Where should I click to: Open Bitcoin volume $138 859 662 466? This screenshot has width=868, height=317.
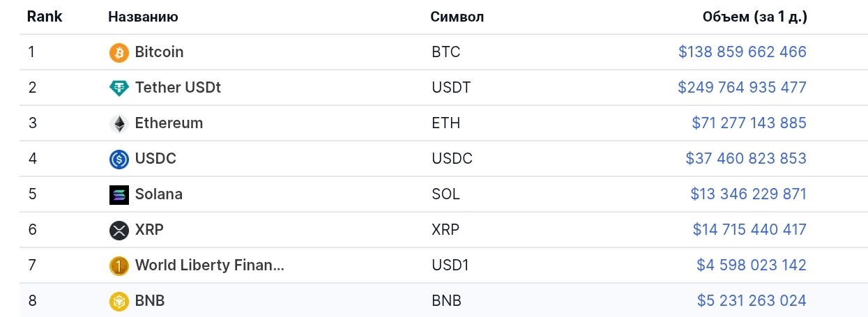[x=743, y=52]
